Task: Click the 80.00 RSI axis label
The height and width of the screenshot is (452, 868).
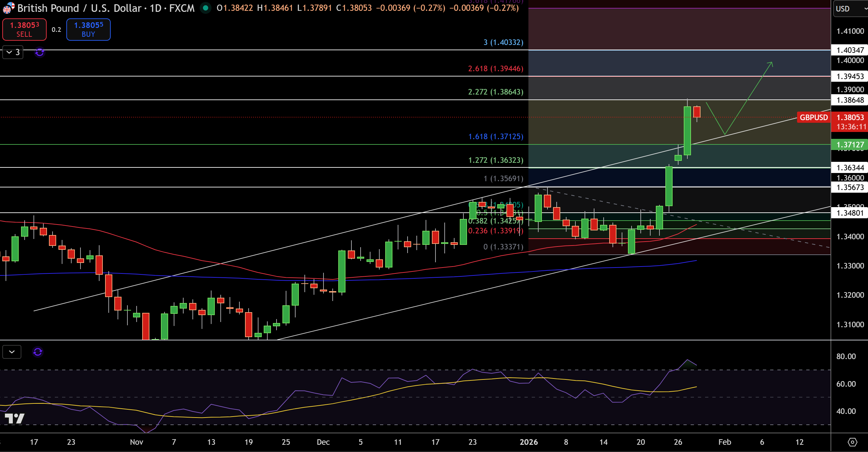Action: [846, 356]
